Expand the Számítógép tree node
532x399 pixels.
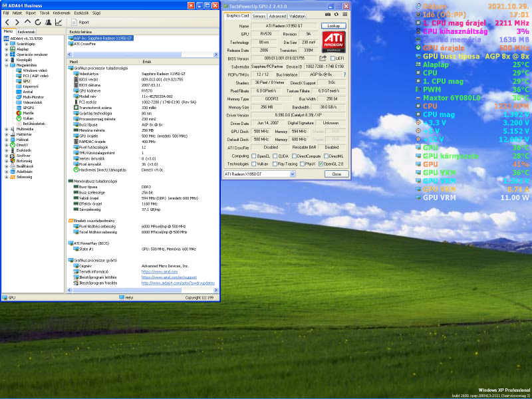point(6,44)
